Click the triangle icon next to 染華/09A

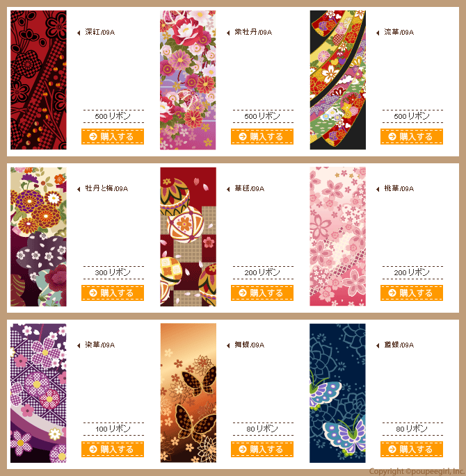click(79, 345)
